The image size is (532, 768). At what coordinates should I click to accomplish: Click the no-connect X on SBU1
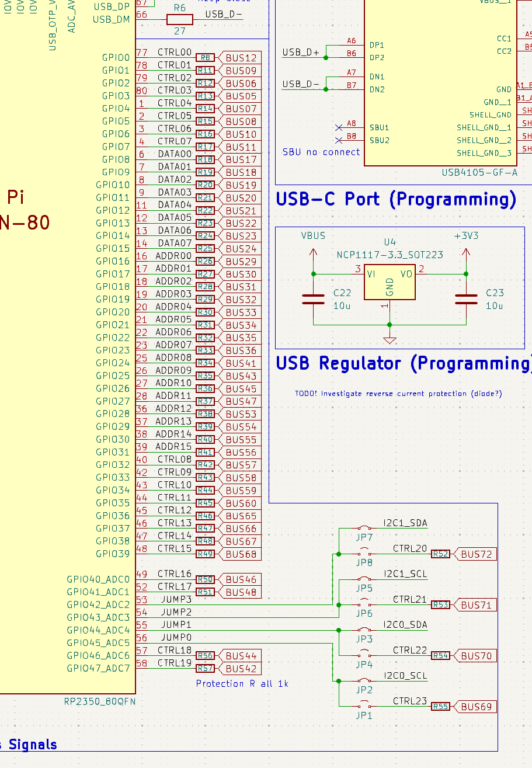(339, 127)
